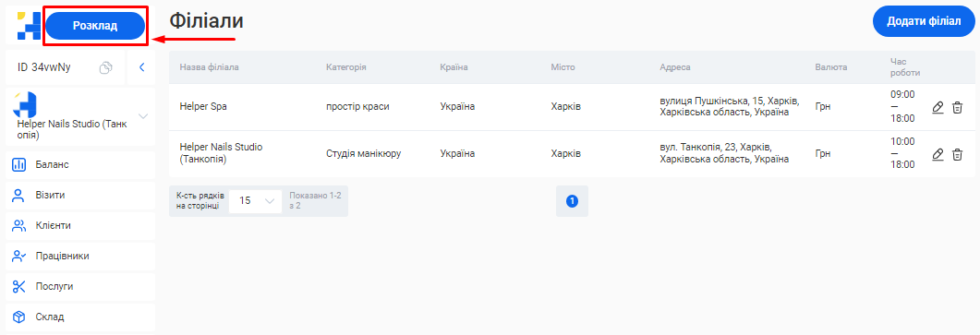Click the app logo icon
The image size is (980, 335).
coord(29,26)
